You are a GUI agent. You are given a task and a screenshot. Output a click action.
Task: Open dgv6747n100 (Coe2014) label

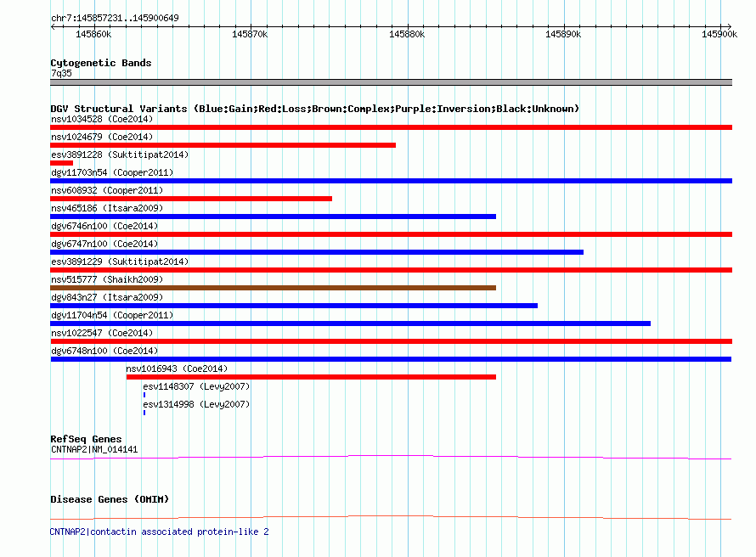pyautogui.click(x=104, y=244)
